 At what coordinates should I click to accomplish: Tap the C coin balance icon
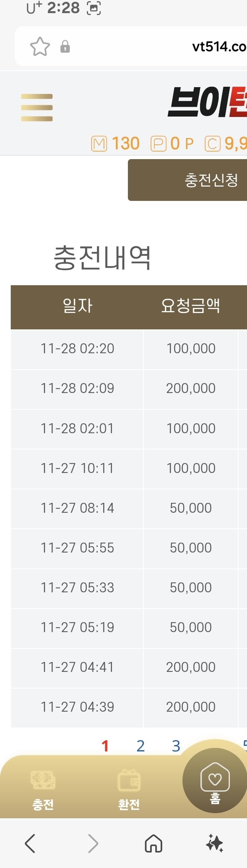(212, 144)
